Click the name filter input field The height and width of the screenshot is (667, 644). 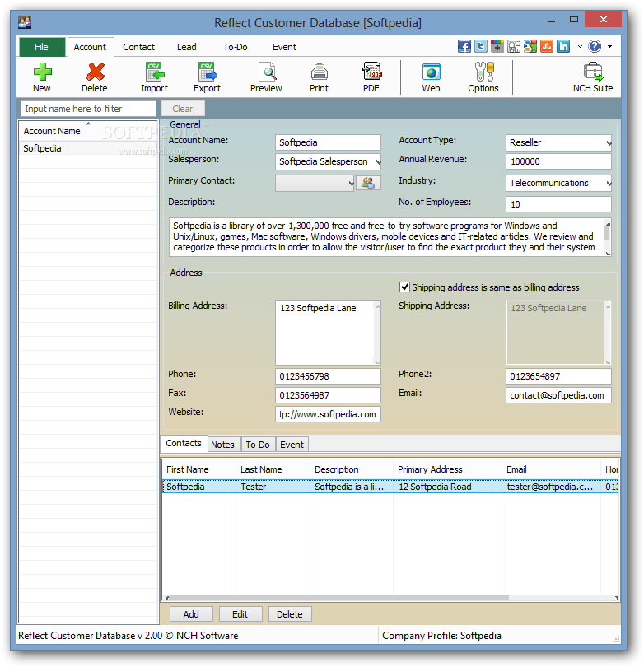(x=88, y=109)
